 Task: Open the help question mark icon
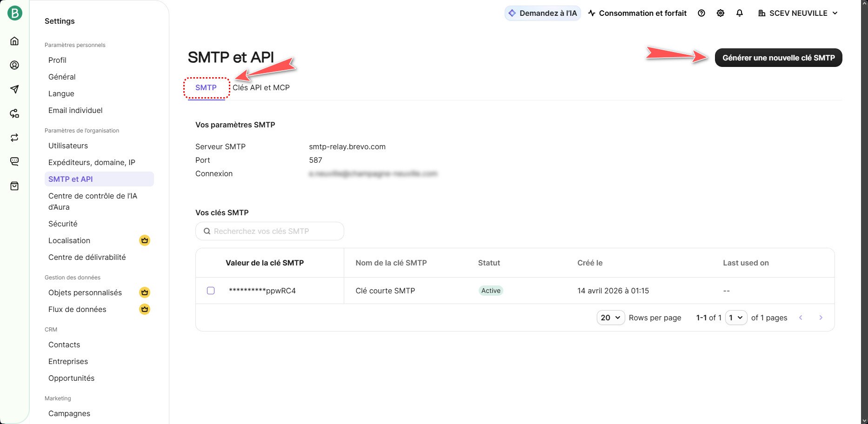coord(701,13)
